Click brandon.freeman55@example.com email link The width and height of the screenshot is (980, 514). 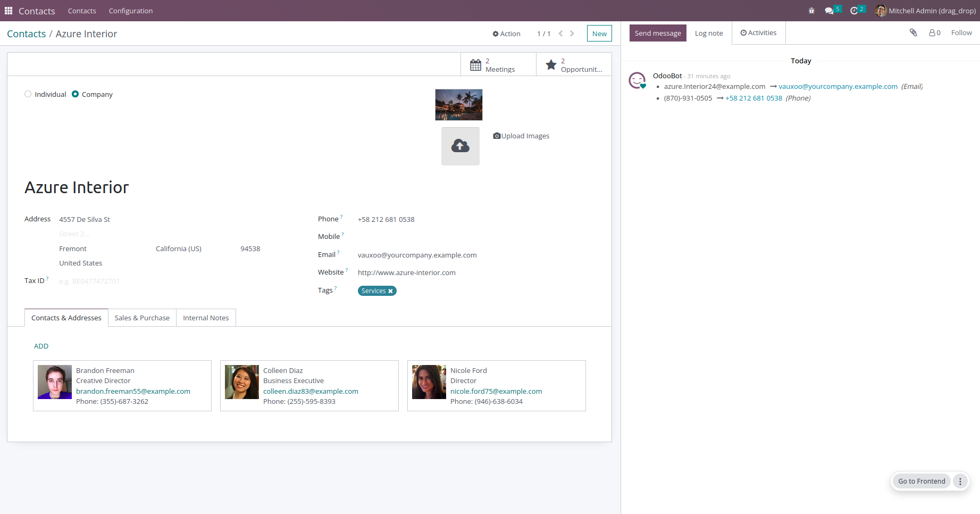click(x=133, y=391)
